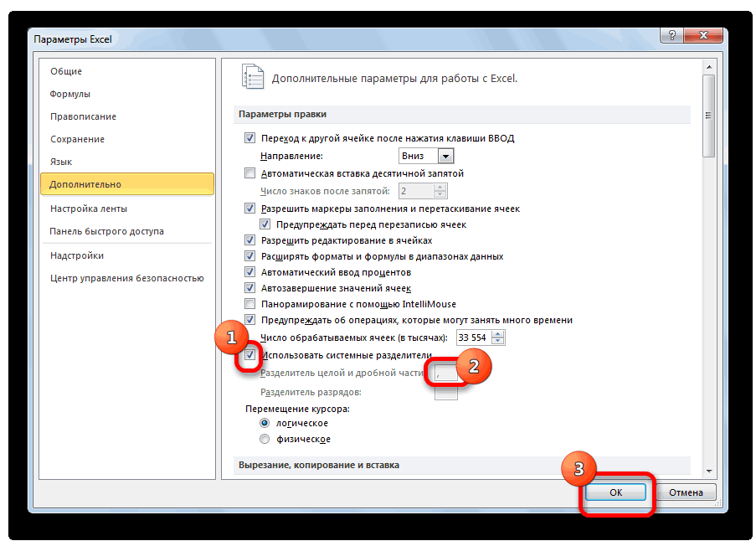Click the Разделитель целой и дробной части field
The width and height of the screenshot is (756, 541).
coord(446,373)
